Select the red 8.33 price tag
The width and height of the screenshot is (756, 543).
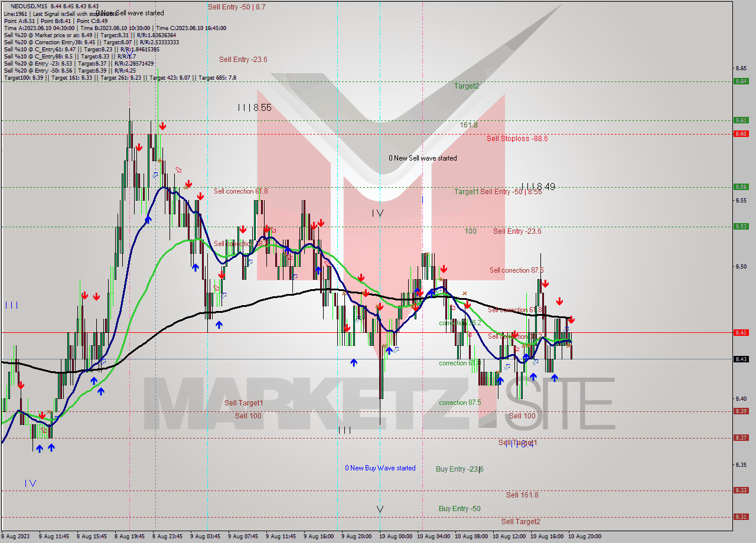741,490
